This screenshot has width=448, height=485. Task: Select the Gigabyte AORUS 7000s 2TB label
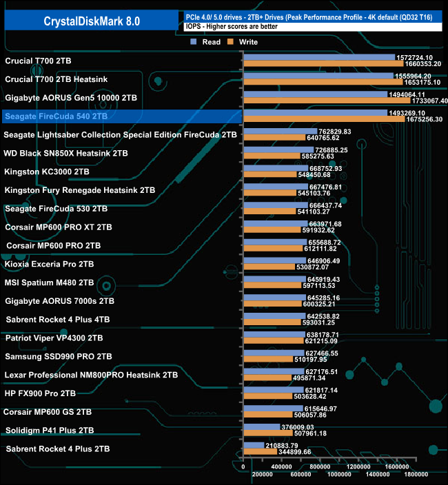pos(60,301)
